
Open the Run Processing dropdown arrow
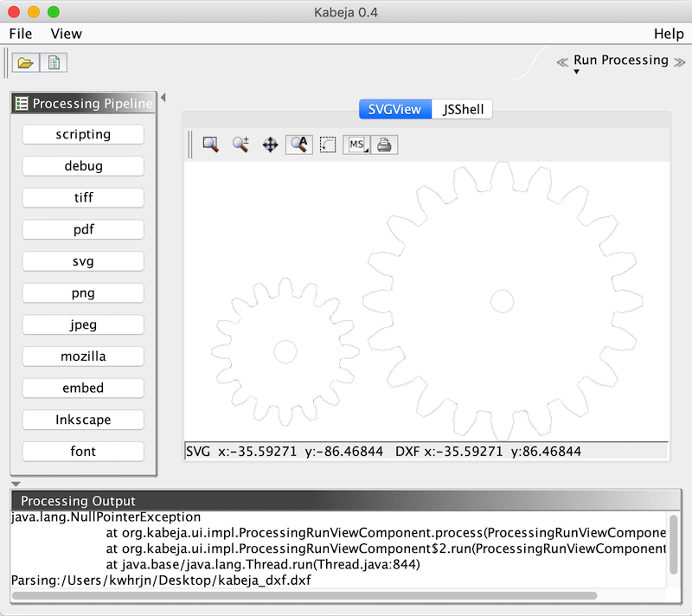(576, 72)
